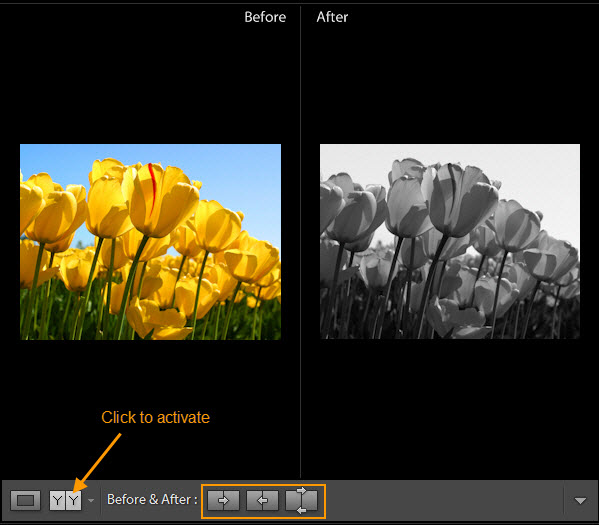The height and width of the screenshot is (525, 599).
Task: Open toolbar content triangle menu at right
Action: pos(580,501)
